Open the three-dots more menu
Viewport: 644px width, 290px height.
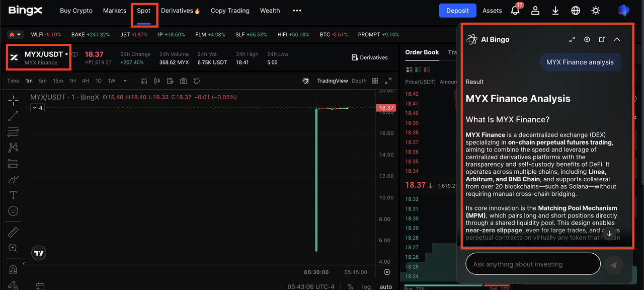point(297,11)
